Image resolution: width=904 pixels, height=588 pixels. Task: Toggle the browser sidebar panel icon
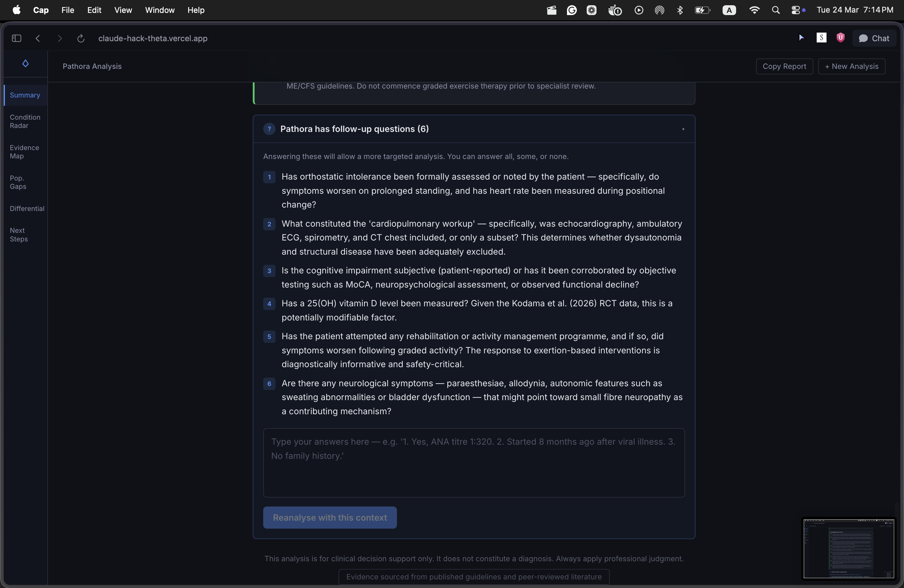pos(16,38)
